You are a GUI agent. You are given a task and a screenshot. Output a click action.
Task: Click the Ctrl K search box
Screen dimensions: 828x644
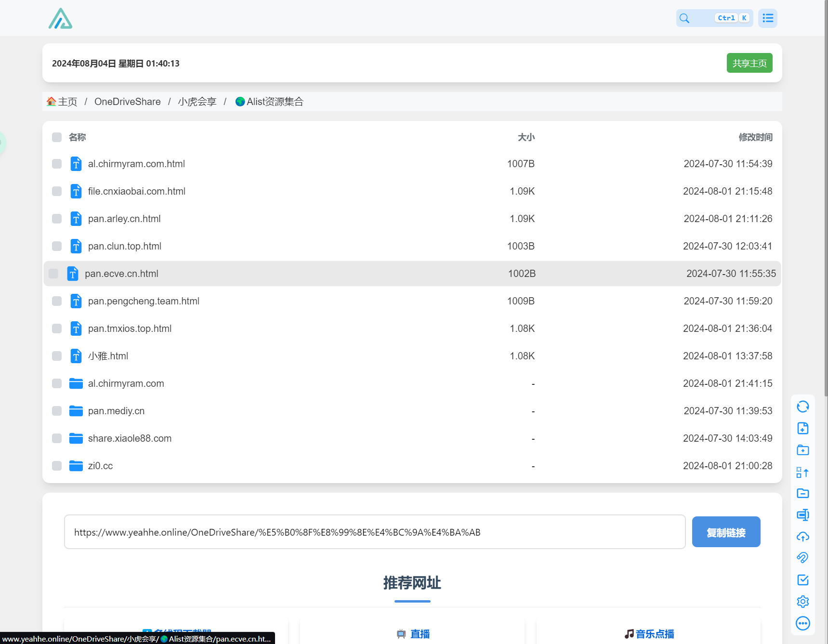715,18
